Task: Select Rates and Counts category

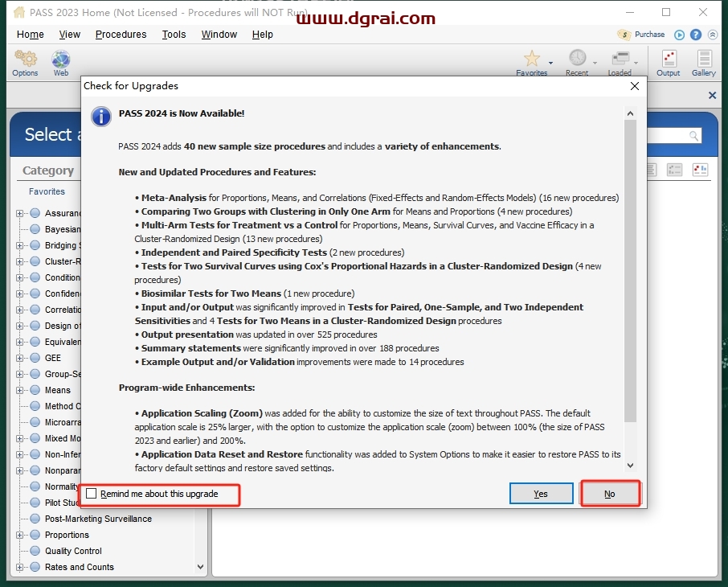Action: pyautogui.click(x=79, y=567)
